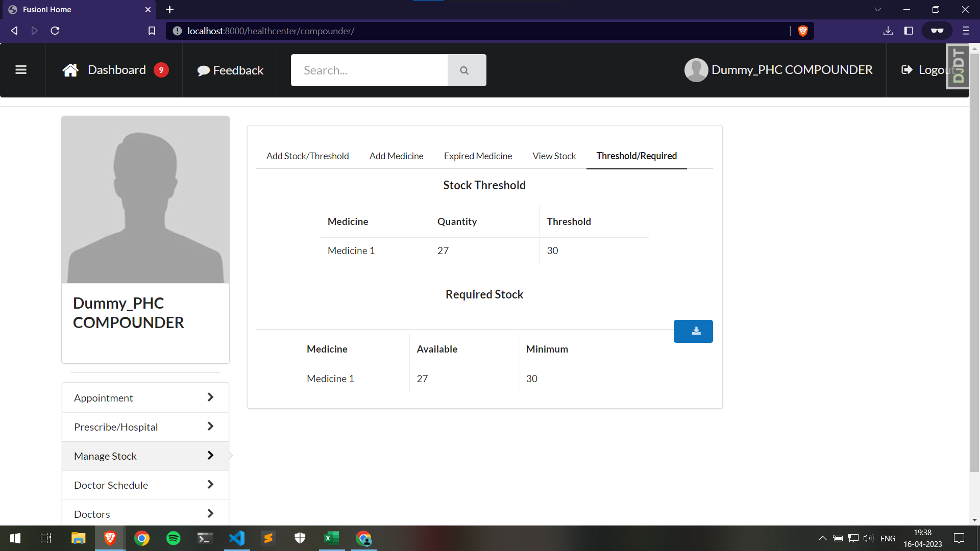Download required stock with blue button
Viewport: 980px width, 551px height.
pyautogui.click(x=693, y=331)
